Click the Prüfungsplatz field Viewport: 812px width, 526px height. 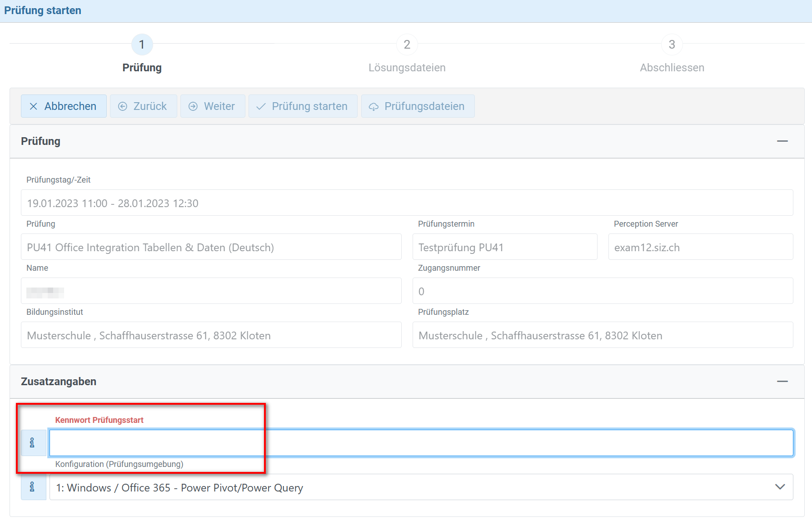click(603, 335)
